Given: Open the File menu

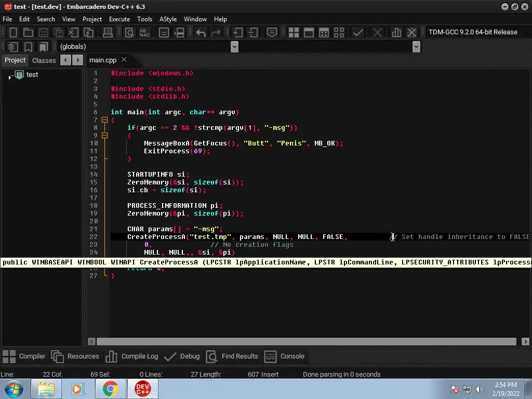Looking at the screenshot, I should 7,19.
